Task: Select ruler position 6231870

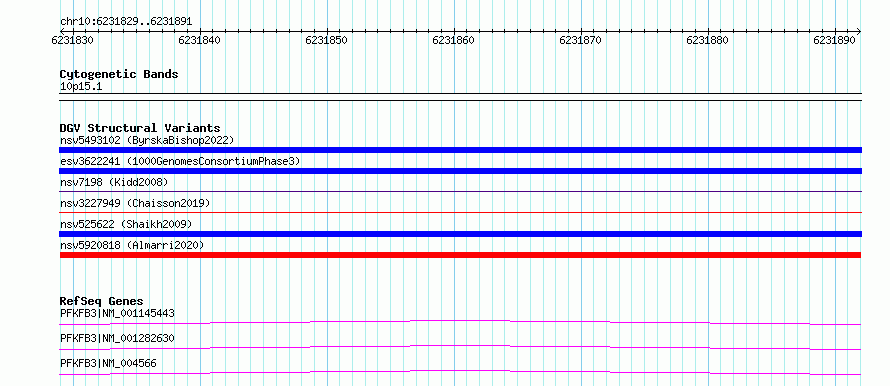Action: (581, 40)
